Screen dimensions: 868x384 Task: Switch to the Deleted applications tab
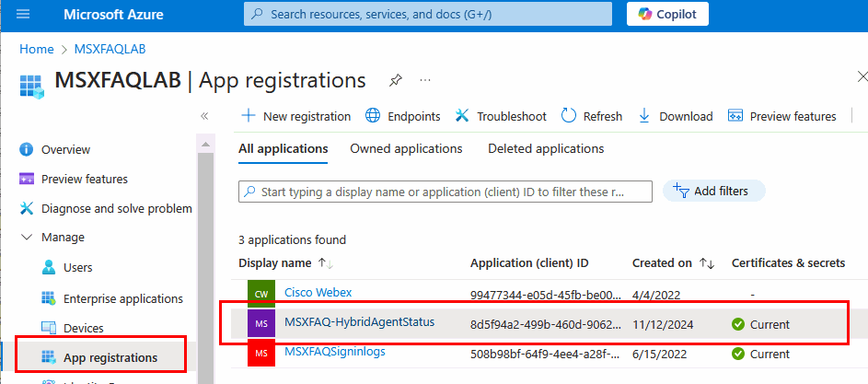(546, 148)
